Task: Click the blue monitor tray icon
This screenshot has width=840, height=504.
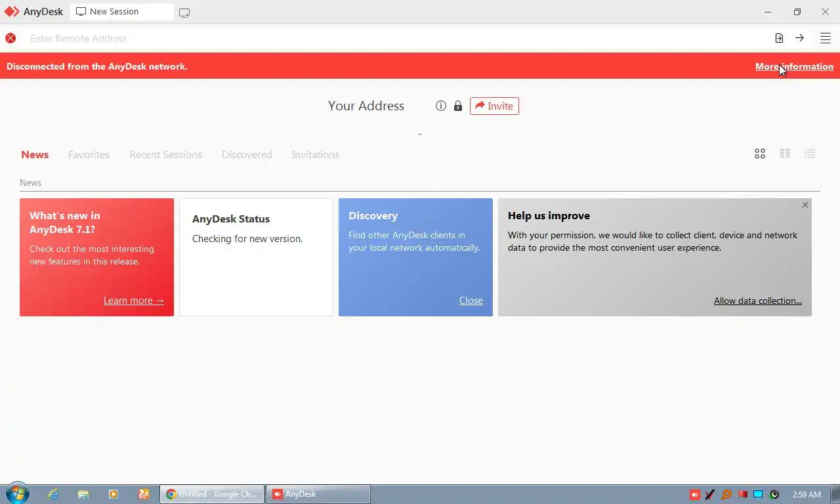Action: pyautogui.click(x=758, y=494)
